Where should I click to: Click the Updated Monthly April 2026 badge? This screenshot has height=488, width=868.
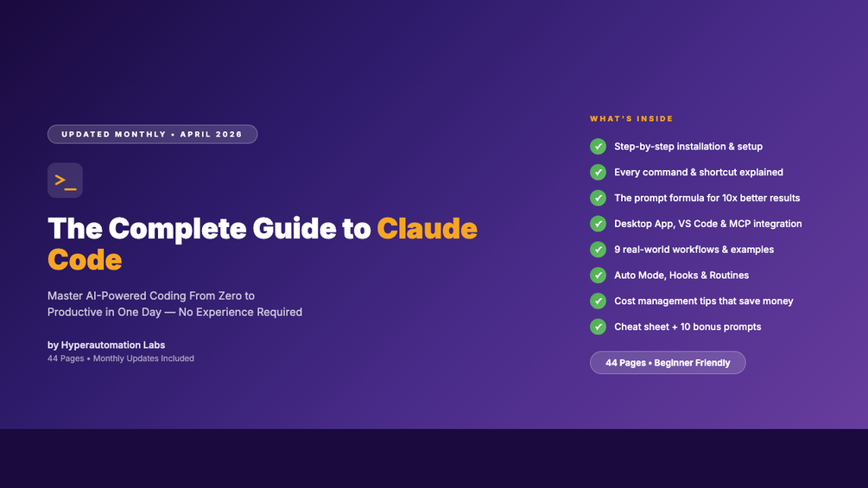coord(152,134)
